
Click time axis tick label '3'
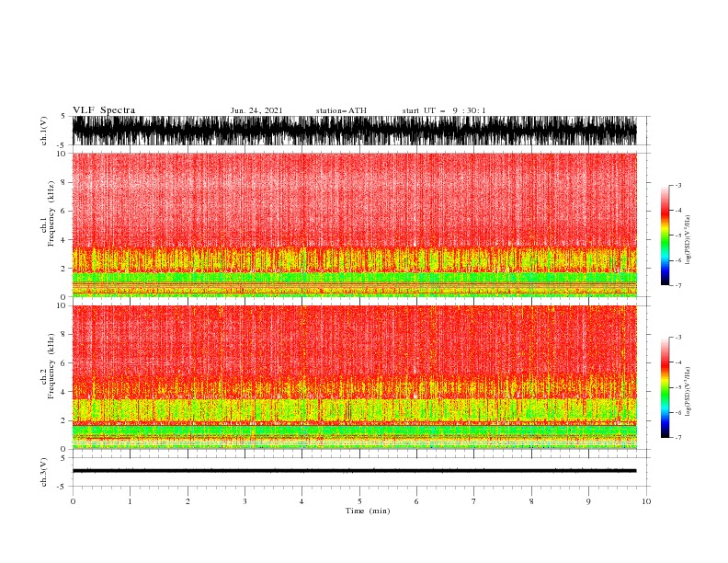click(x=245, y=501)
